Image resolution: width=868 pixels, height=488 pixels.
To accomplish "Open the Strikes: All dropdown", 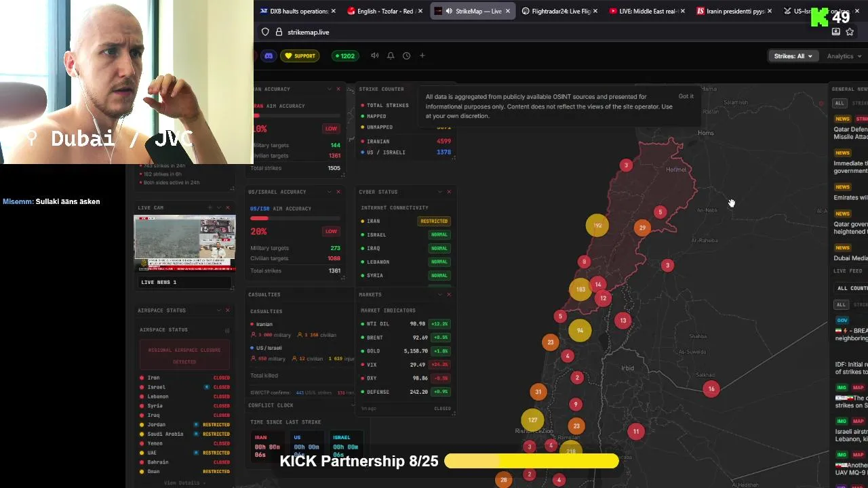I will (793, 56).
